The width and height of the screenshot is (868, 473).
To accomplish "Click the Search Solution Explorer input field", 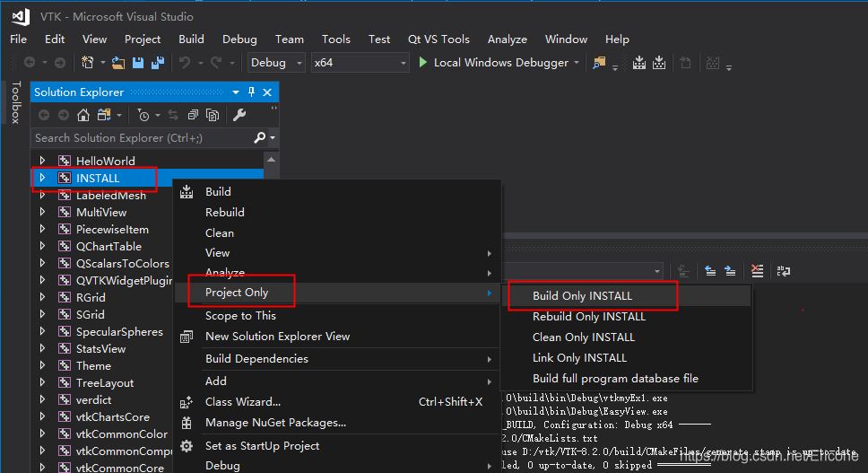I will [141, 137].
